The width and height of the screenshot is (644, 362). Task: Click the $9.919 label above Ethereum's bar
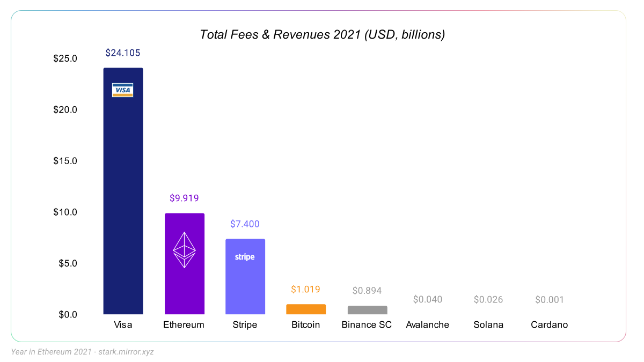coord(184,197)
